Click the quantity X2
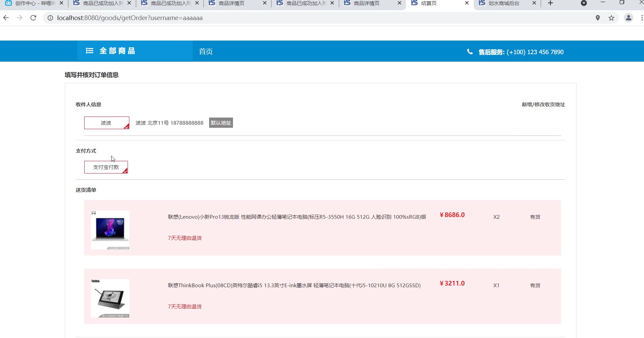 tap(496, 217)
